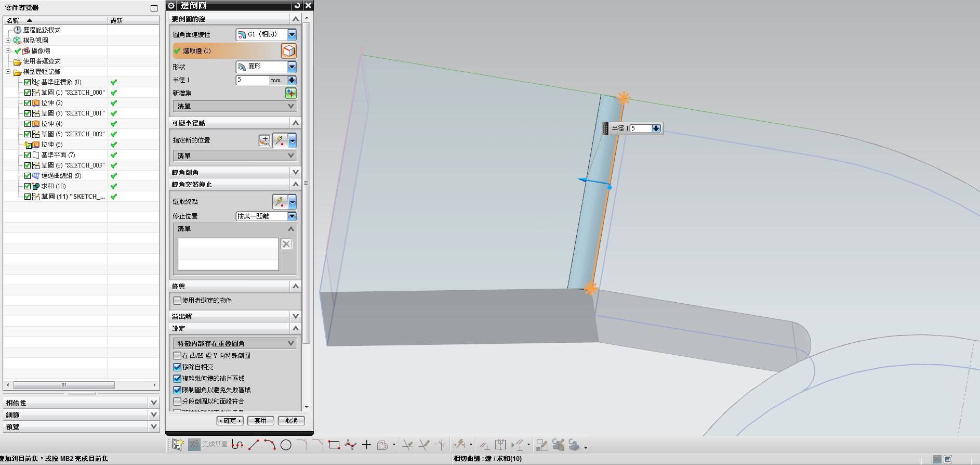Select the Make Symmetric tool
This screenshot has width=980, height=465.
500,445
